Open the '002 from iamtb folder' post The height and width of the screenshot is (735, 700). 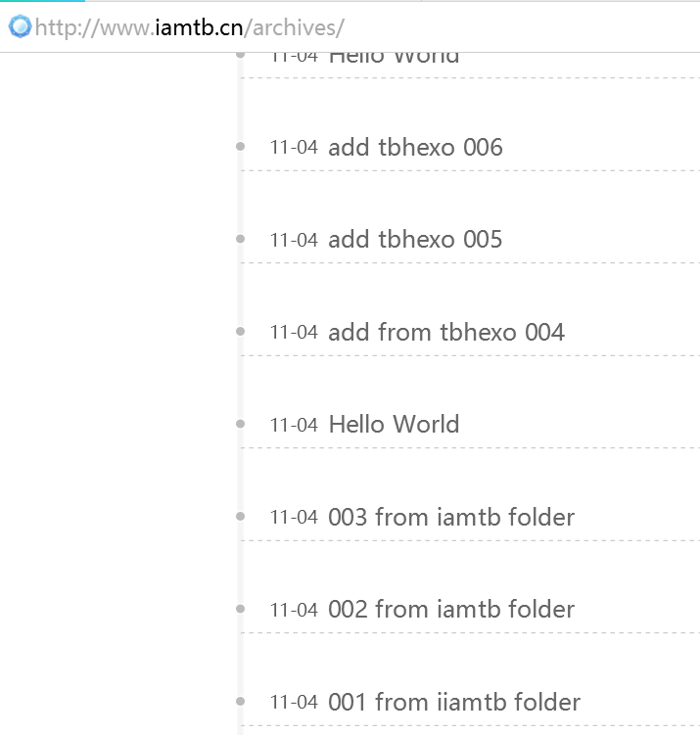pos(451,610)
